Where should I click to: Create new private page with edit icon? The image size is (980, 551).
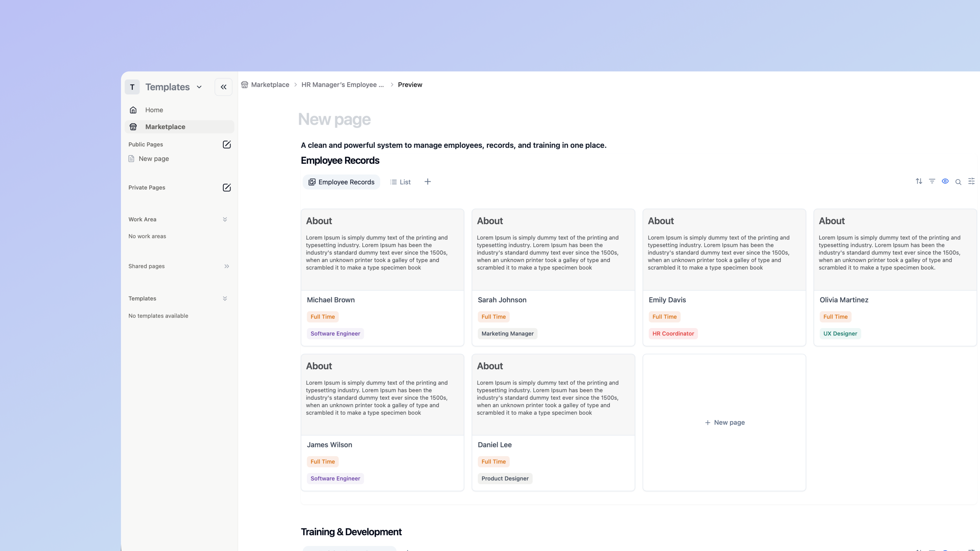(227, 187)
